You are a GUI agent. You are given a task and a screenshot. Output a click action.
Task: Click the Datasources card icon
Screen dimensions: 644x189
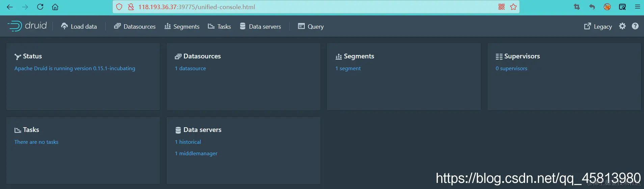178,57
